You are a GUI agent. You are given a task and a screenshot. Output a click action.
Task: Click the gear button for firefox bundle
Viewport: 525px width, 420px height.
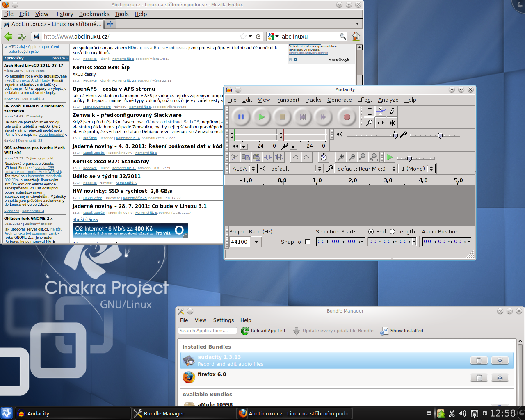click(500, 378)
